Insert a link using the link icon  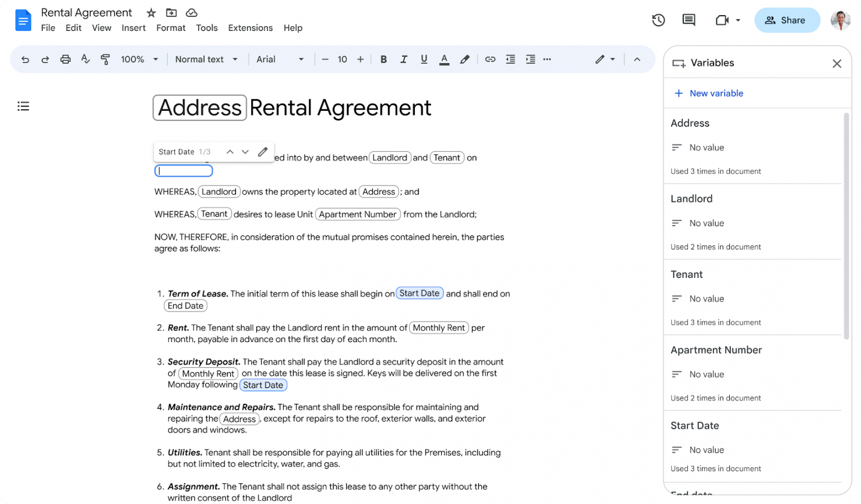point(490,59)
